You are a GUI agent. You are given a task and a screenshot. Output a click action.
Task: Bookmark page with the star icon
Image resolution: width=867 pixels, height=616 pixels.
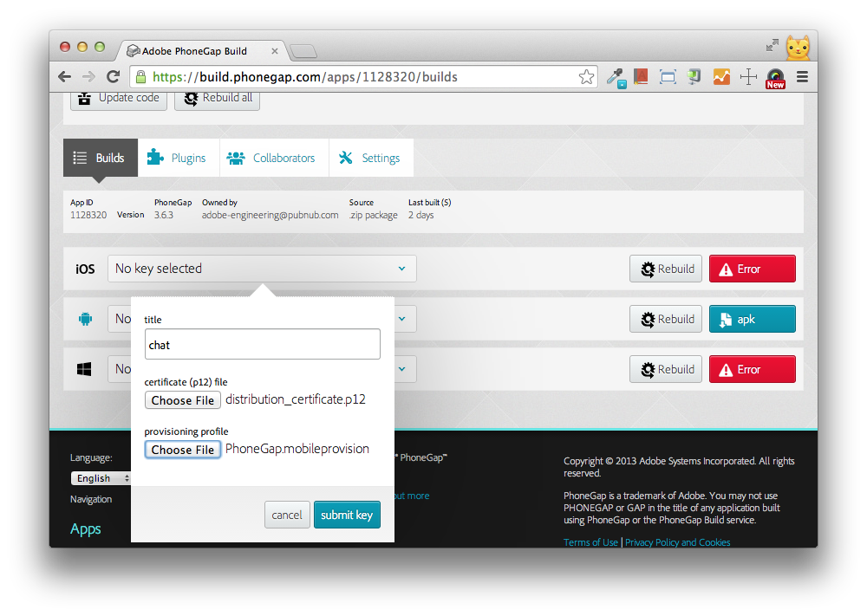[587, 77]
